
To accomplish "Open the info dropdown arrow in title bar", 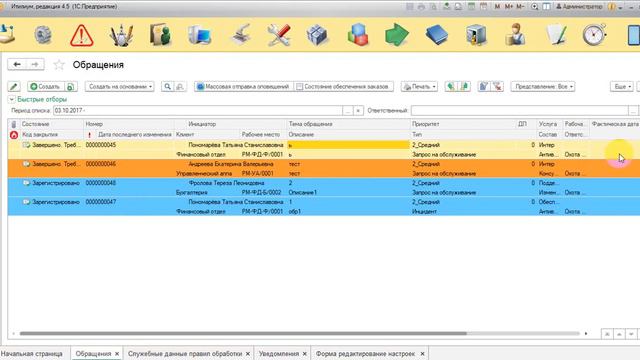I will pyautogui.click(x=620, y=7).
